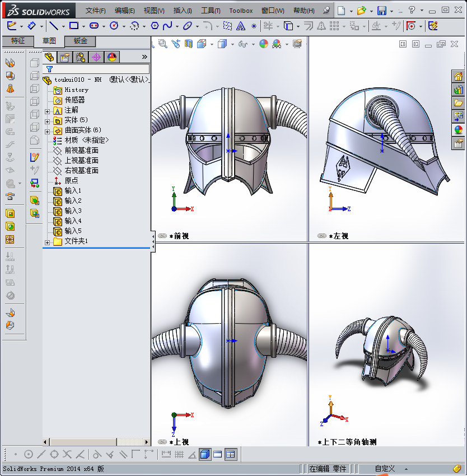
Task: Click the zoom to area icon
Action: point(162,43)
